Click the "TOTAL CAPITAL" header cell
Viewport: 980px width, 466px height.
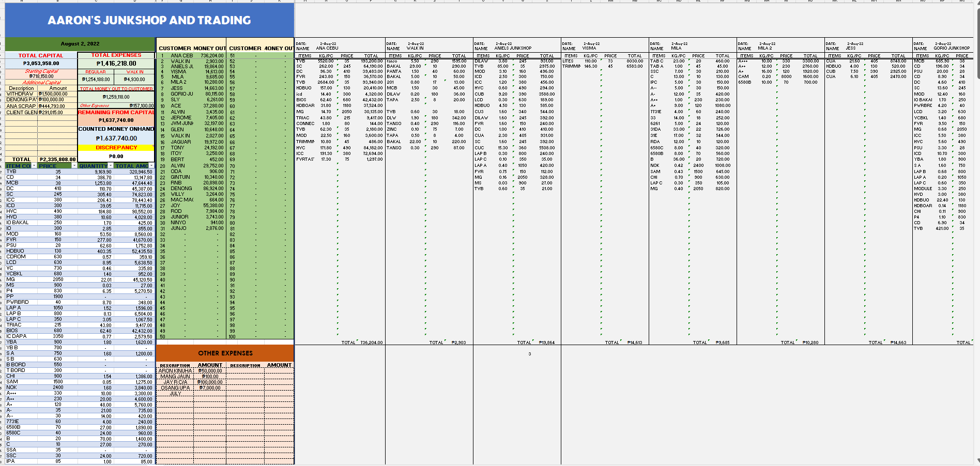[x=41, y=55]
